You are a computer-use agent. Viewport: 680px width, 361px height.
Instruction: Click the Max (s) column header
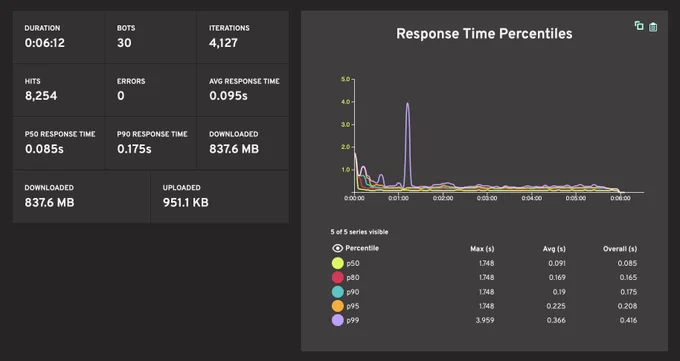click(x=482, y=249)
